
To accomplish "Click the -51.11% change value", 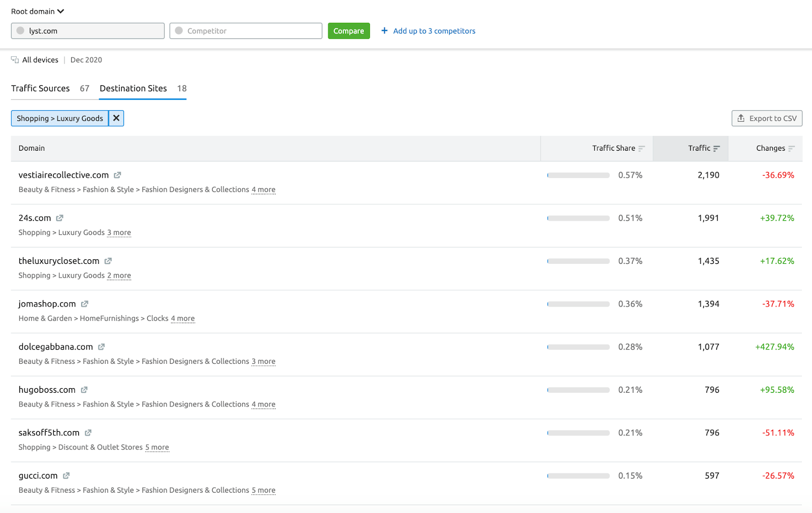I will click(778, 433).
